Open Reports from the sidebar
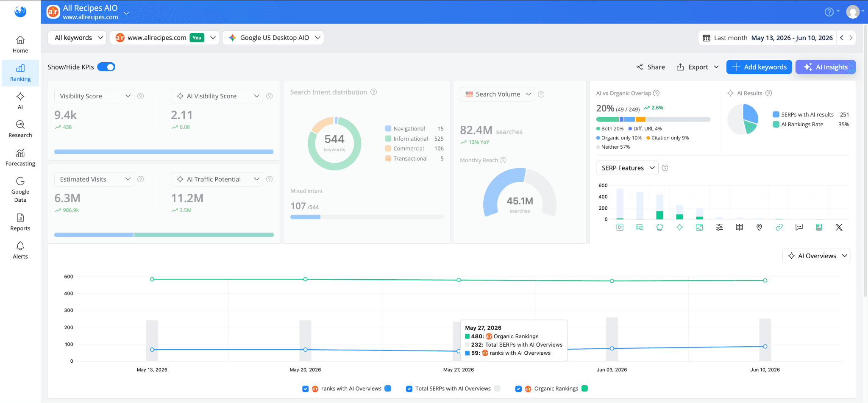This screenshot has height=403, width=868. point(20,222)
